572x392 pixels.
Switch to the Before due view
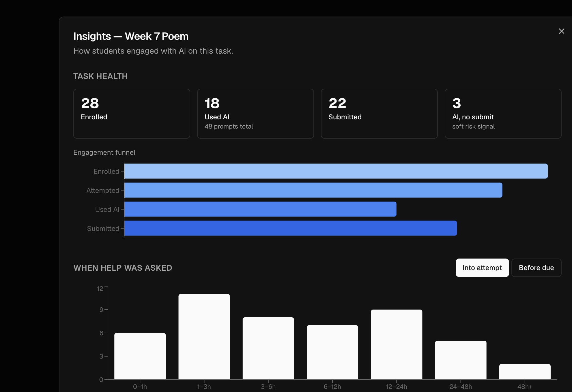coord(536,268)
